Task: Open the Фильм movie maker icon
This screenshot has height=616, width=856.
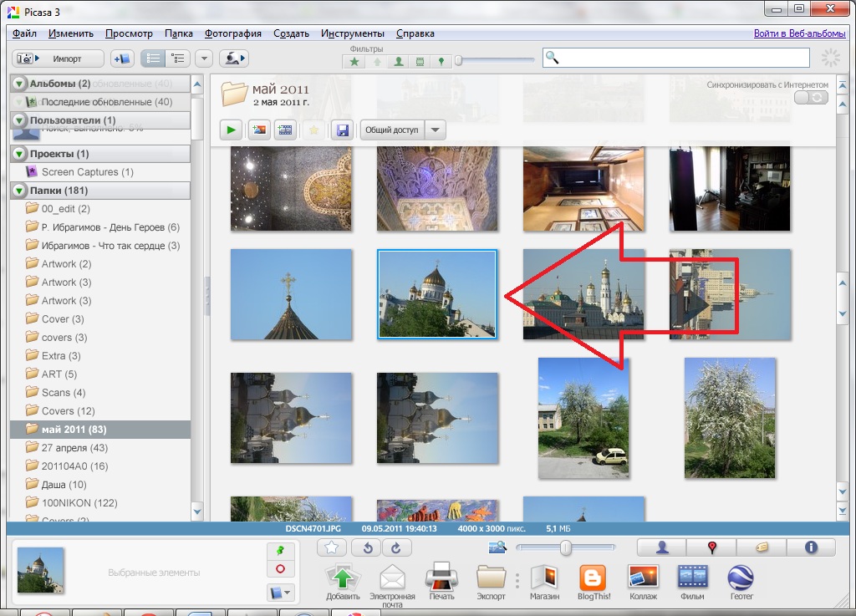Action: 692,577
